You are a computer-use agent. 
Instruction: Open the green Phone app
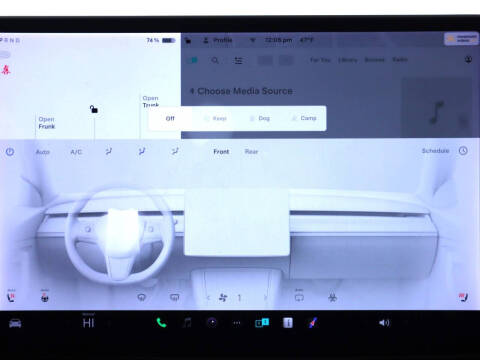(161, 323)
